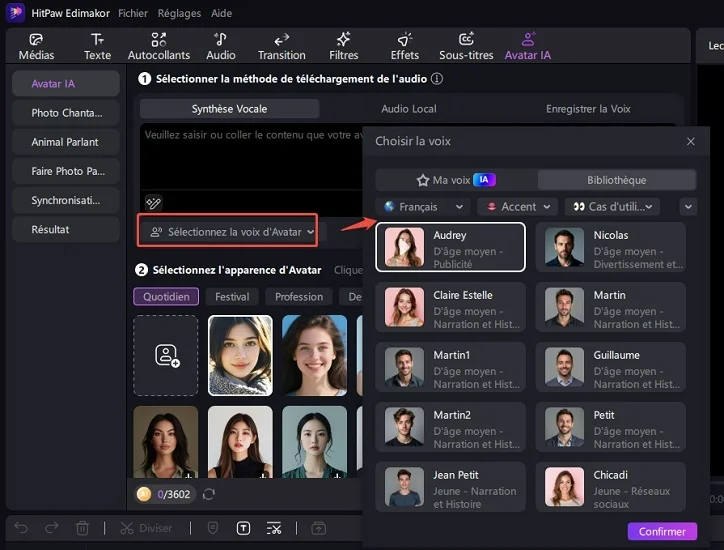
Task: Click the refresh credits icon
Action: tap(209, 494)
